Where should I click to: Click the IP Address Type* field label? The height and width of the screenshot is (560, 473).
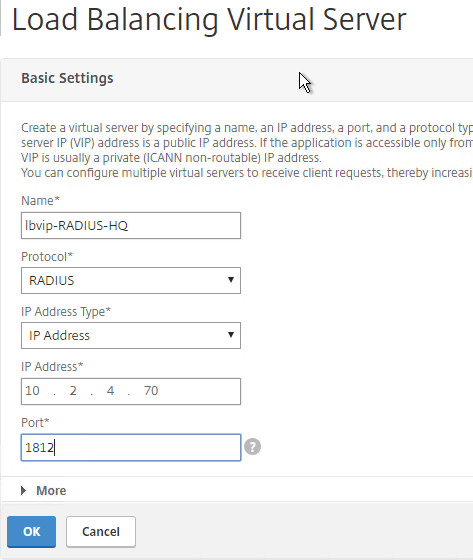point(66,312)
